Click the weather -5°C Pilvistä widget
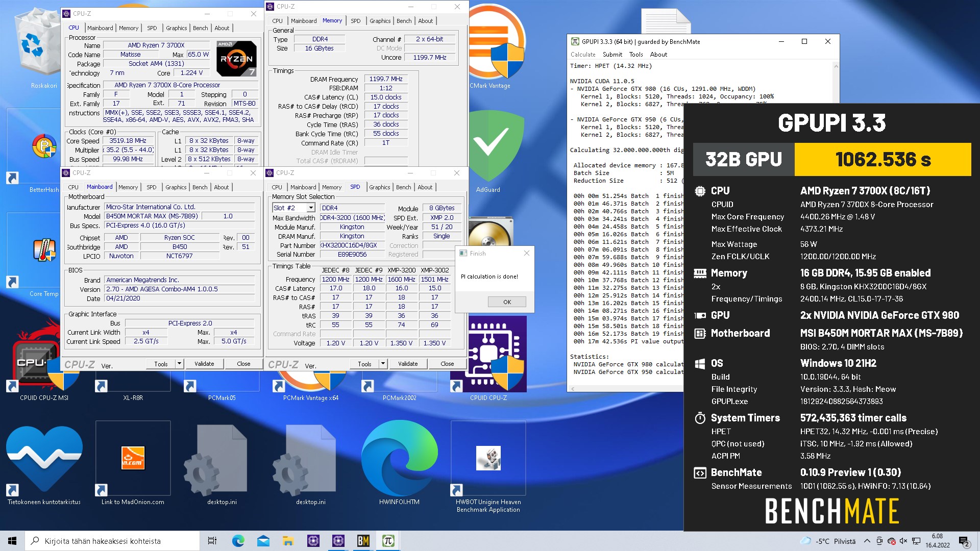This screenshot has height=551, width=980. (828, 541)
